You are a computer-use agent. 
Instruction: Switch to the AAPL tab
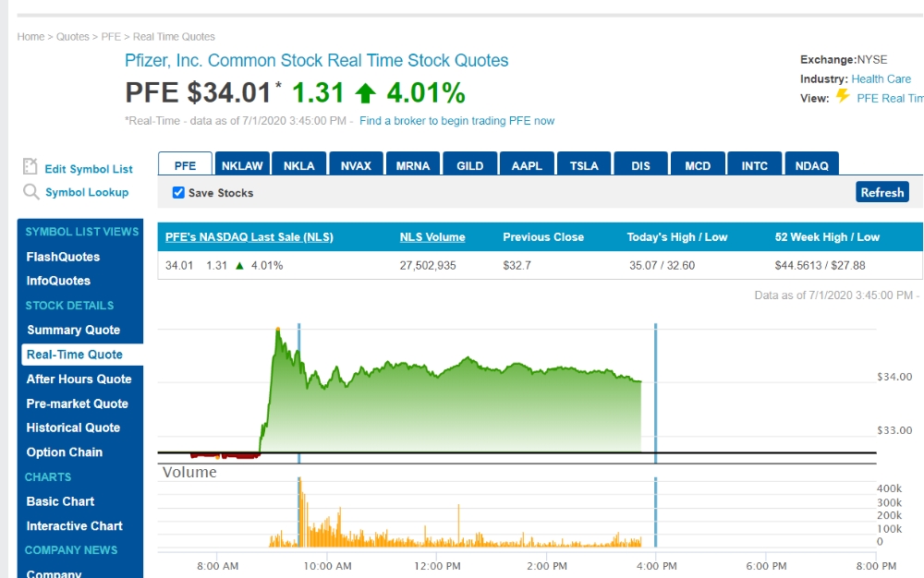[x=527, y=164]
